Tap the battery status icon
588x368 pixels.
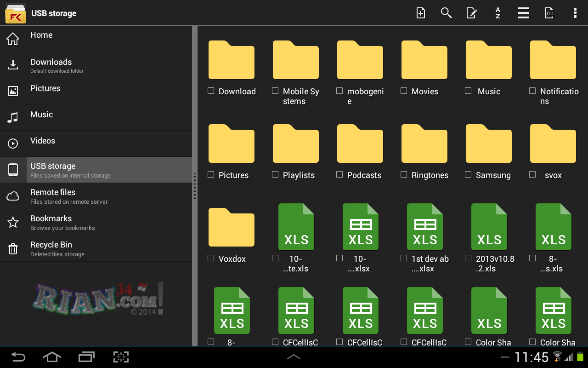pos(580,356)
